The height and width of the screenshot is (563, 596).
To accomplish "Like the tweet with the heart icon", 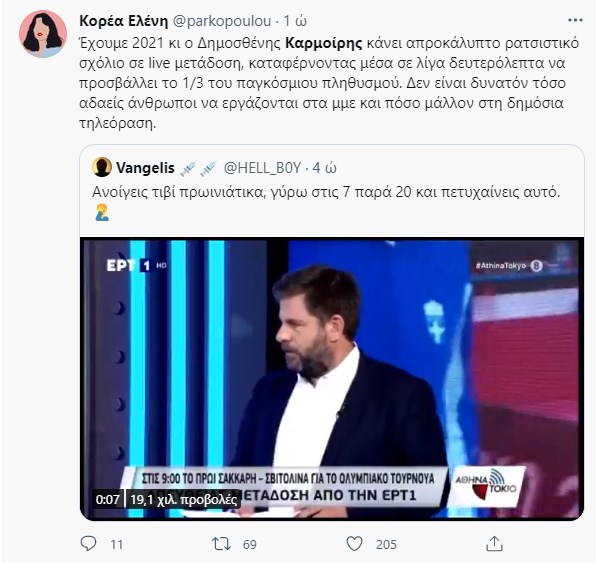I will tap(354, 544).
